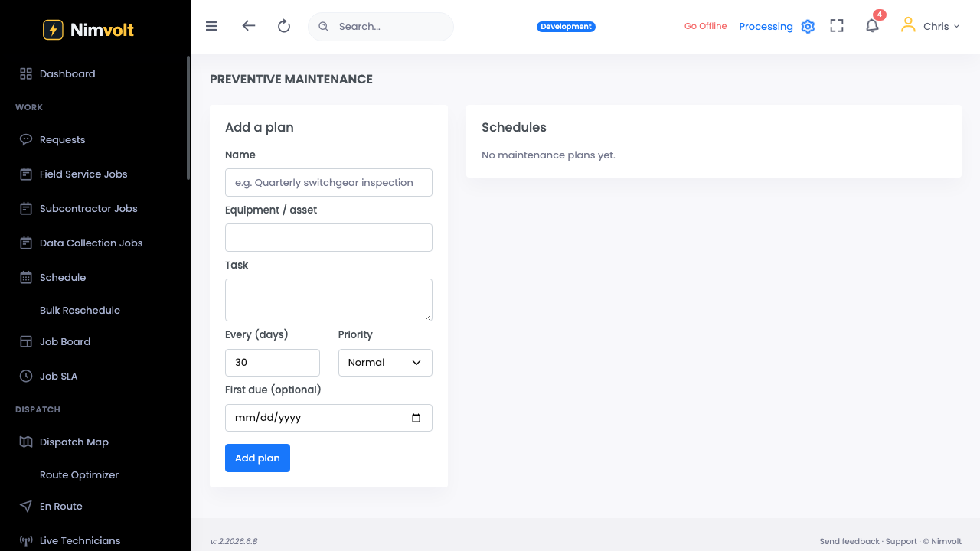This screenshot has width=980, height=551.
Task: Open Field Service Jobs menu item
Action: pyautogui.click(x=83, y=174)
